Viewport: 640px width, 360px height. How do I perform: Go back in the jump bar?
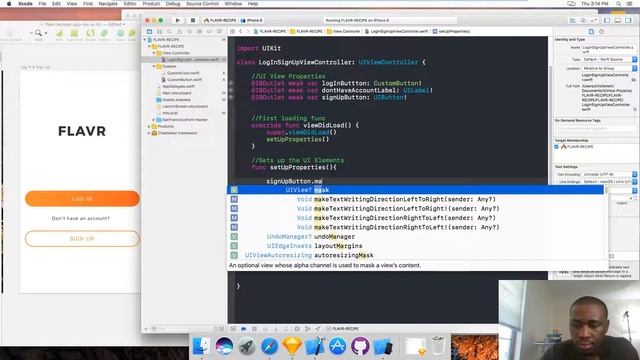[240, 31]
